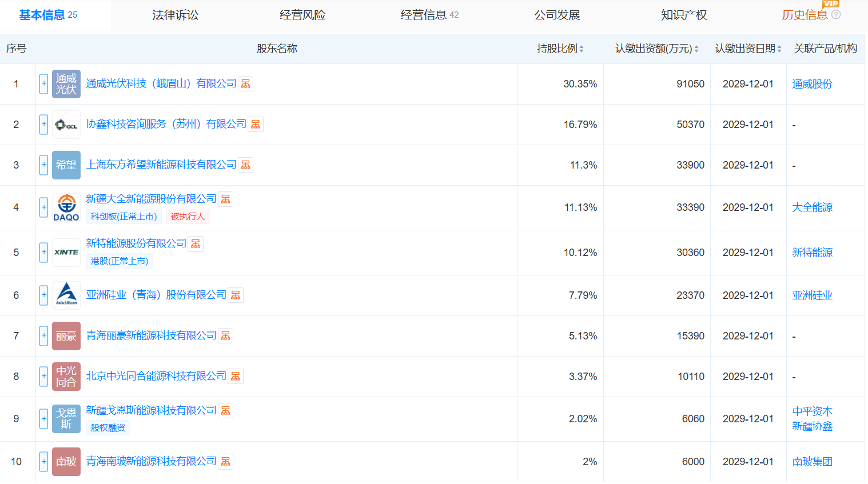
Task: Click the 科创板(正常上市) tag
Action: click(x=124, y=217)
